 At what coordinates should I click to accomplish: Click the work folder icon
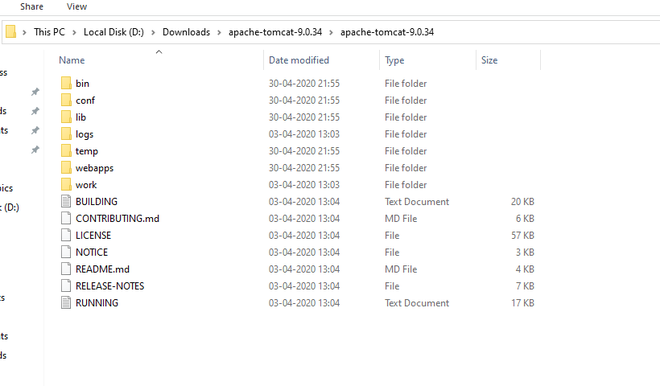tap(66, 184)
